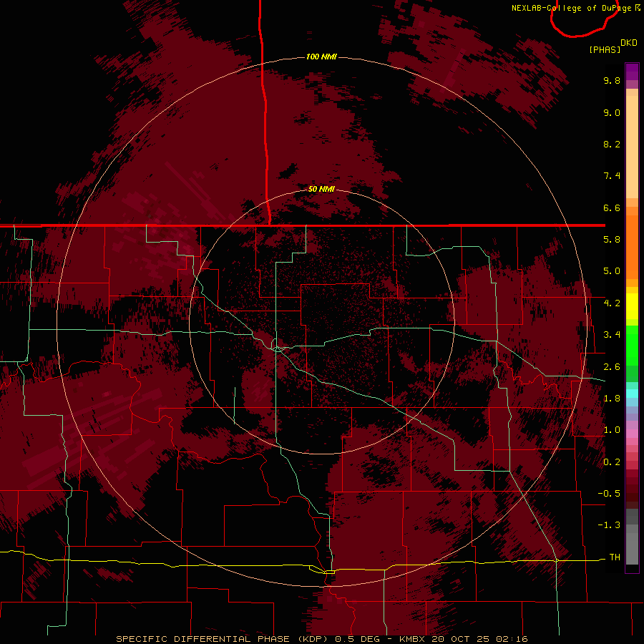Click the 1.8 legend value
The width and height of the screenshot is (644, 644).
[612, 399]
